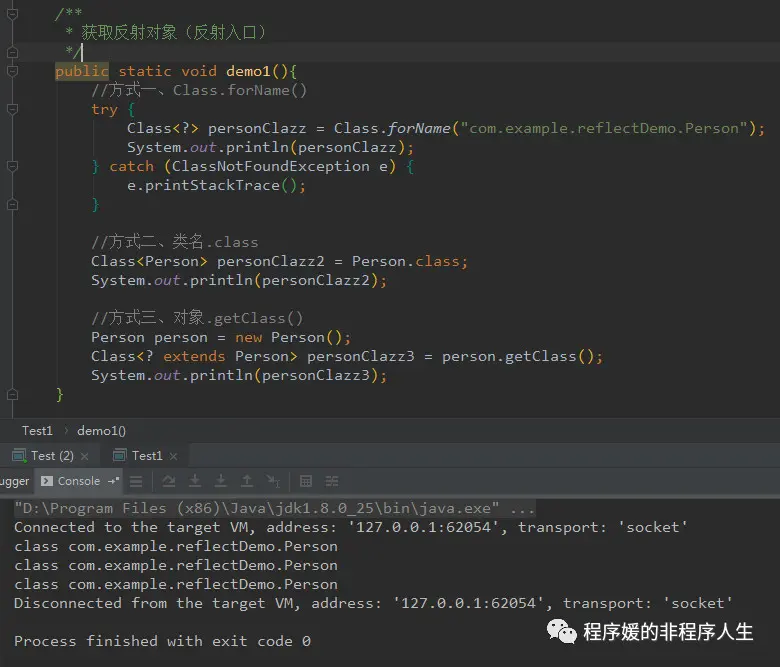780x667 pixels.
Task: Collapse the Javadoc comment at its closing marker
Action: coord(12,52)
